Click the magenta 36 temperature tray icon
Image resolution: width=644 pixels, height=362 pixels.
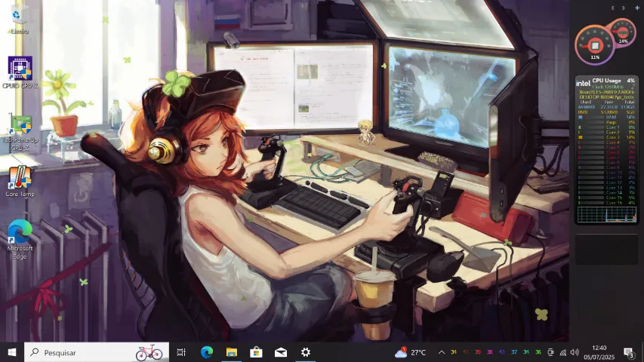coord(489,352)
